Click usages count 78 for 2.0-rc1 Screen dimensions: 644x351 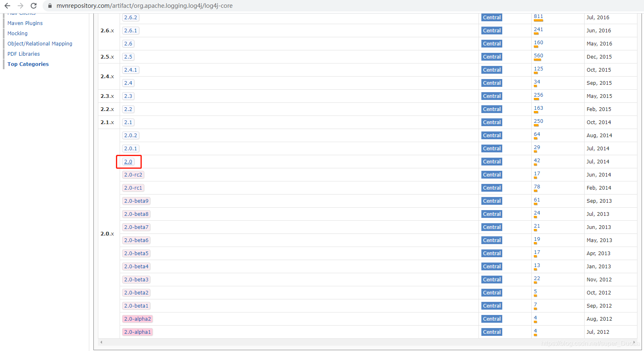(x=537, y=187)
